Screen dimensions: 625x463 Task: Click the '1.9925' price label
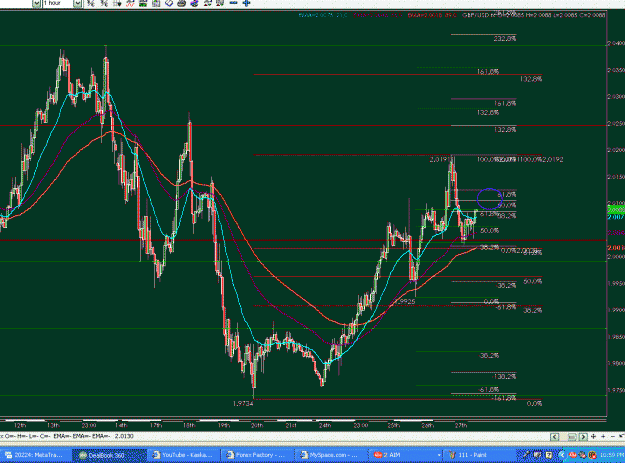point(404,302)
